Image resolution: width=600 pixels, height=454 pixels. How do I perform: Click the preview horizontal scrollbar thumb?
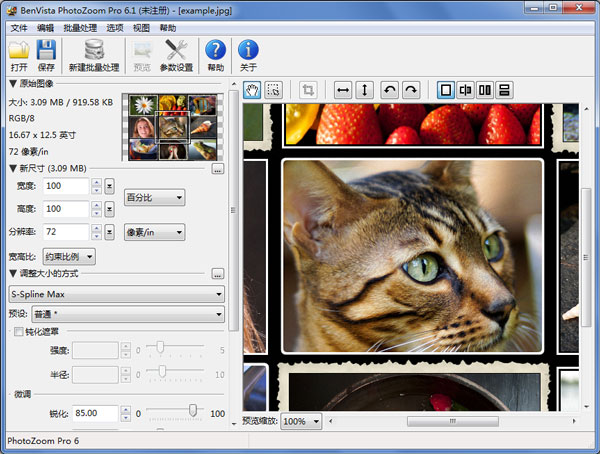click(453, 421)
